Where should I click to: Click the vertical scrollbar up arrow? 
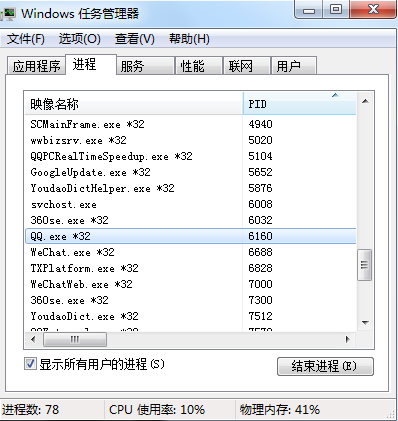(365, 101)
